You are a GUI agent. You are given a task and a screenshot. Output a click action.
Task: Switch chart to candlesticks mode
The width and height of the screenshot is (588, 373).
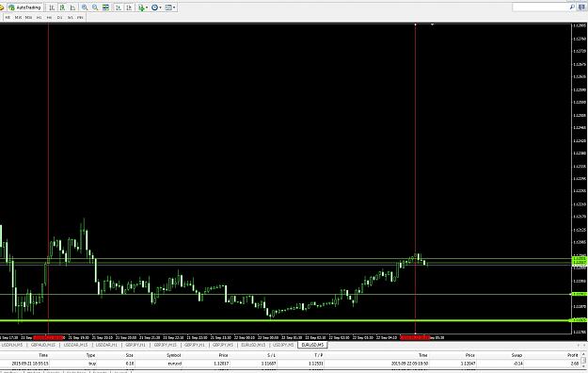62,8
